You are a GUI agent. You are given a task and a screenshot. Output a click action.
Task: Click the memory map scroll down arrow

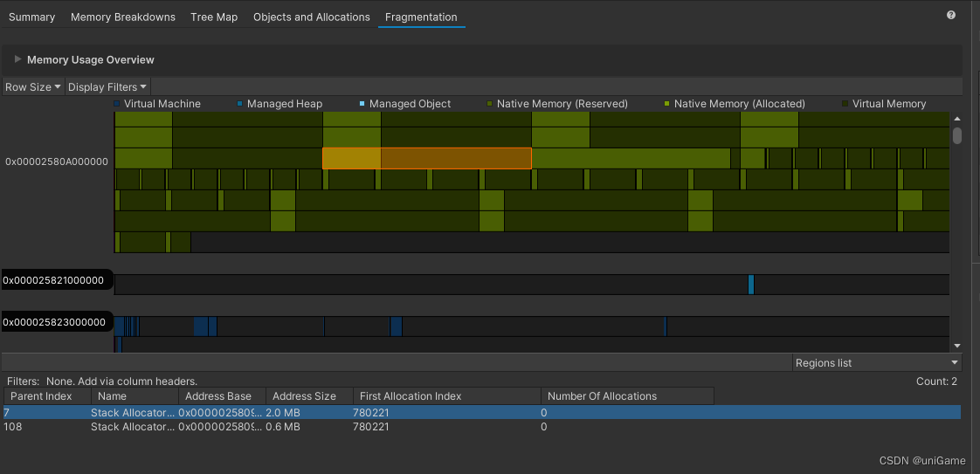(x=957, y=346)
